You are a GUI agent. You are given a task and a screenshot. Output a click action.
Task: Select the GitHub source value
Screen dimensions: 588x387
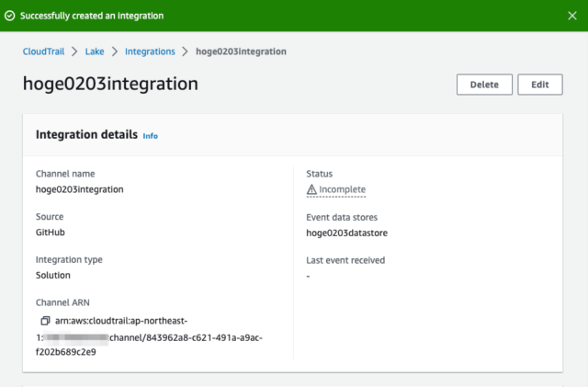51,233
